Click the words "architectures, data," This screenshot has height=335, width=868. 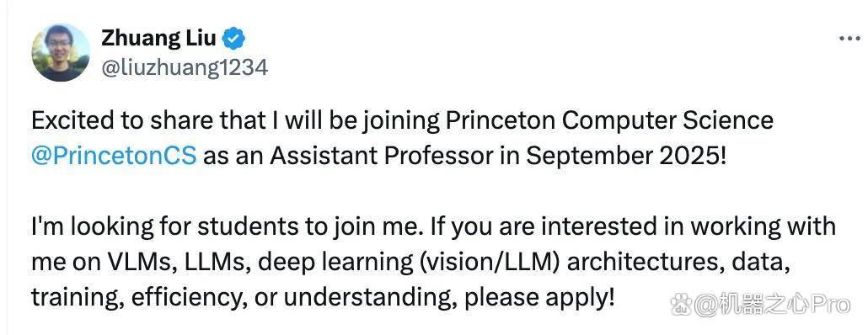tap(678, 263)
